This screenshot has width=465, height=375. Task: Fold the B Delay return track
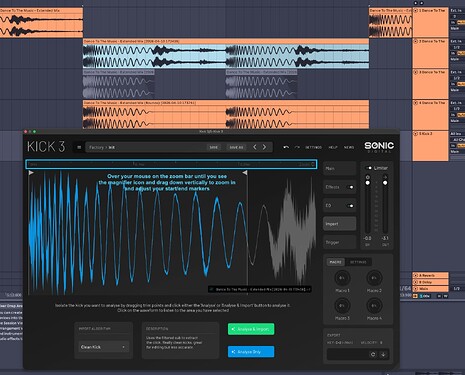pos(415,282)
